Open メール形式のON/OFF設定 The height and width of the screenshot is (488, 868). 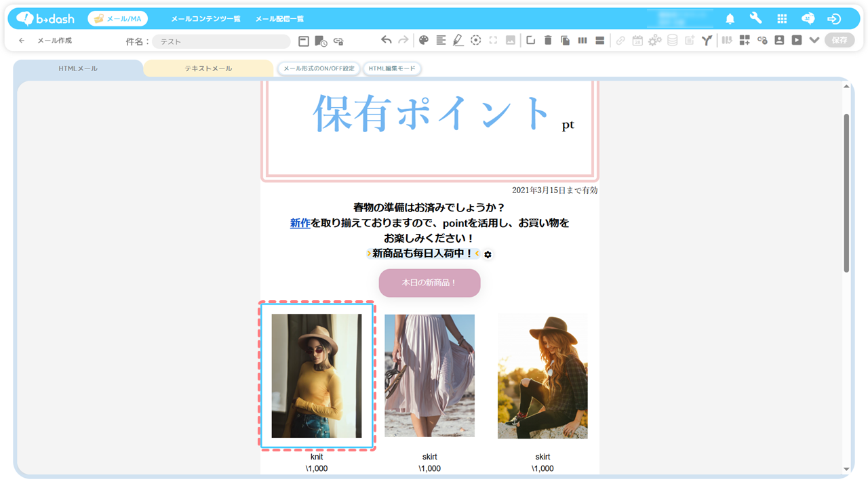319,68
